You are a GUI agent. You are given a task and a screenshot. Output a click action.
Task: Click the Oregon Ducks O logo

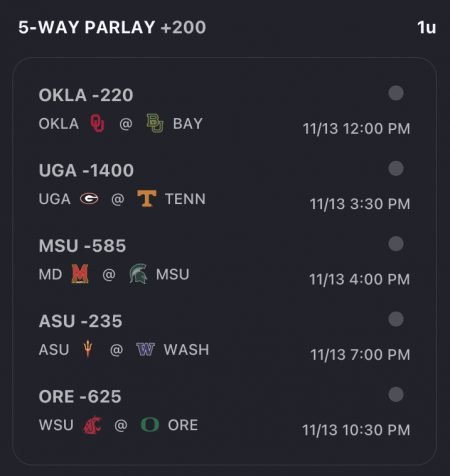pyautogui.click(x=150, y=425)
